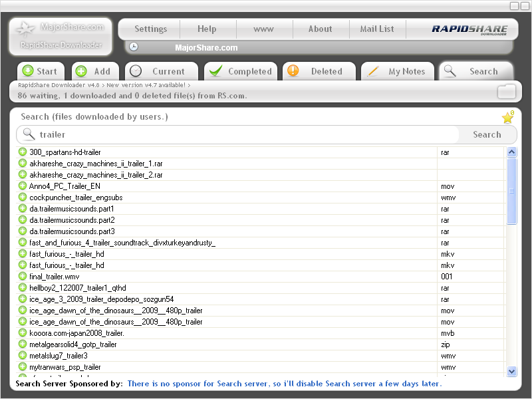Add ice_age_3_2009_trailer_depodepo_sozgun54 via plus icon
The width and height of the screenshot is (532, 399).
coord(23,299)
